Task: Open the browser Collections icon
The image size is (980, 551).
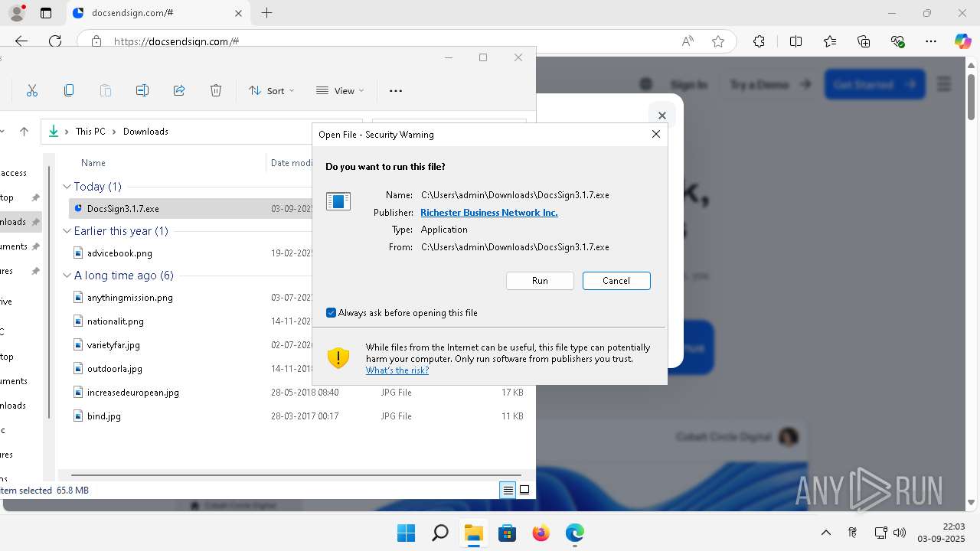Action: pos(864,41)
